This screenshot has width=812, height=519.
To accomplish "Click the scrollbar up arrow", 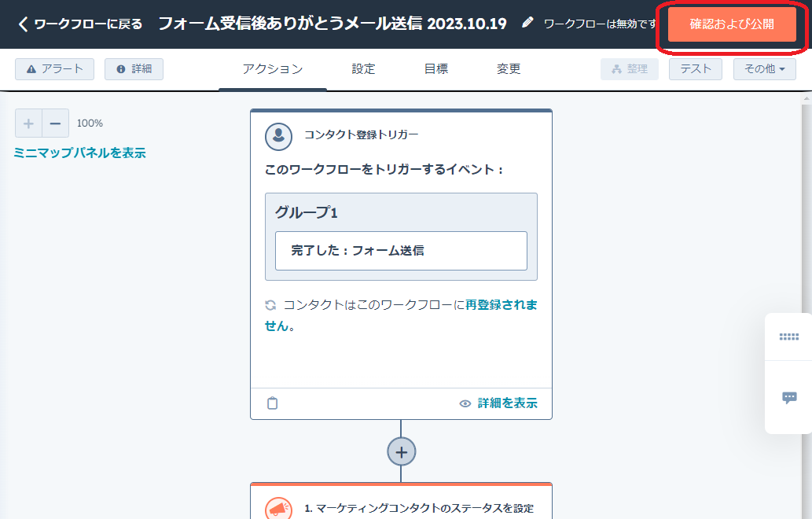I will [x=806, y=98].
